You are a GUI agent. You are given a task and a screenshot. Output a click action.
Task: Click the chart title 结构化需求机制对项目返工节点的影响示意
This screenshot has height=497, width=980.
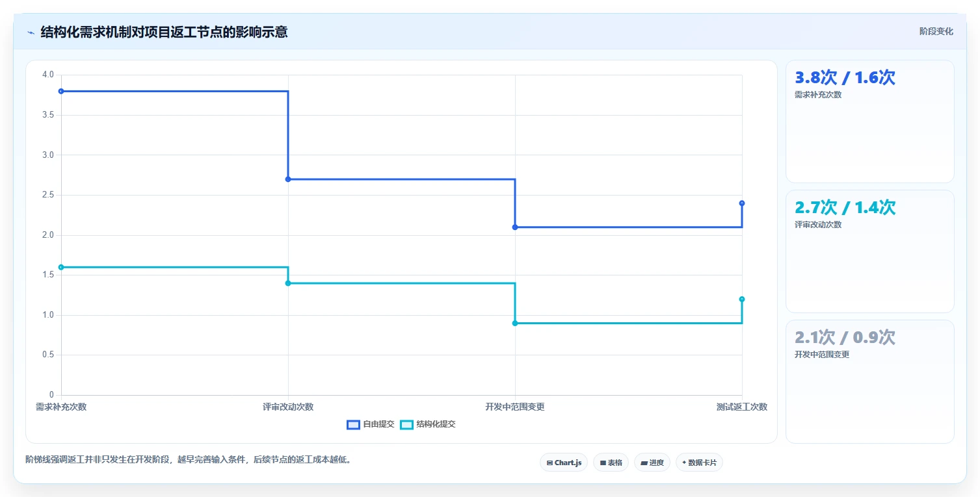click(164, 32)
